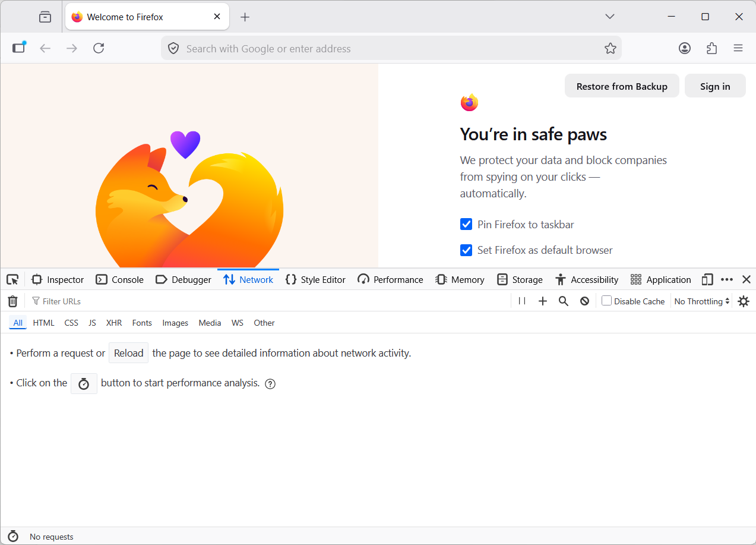Enable the Disable Cache checkbox
The width and height of the screenshot is (756, 545).
click(606, 301)
